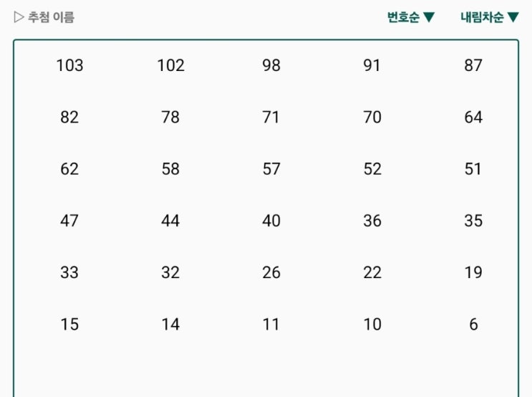Click number 64 in the second row
Viewport: 532px width, 397px height.
pyautogui.click(x=473, y=117)
